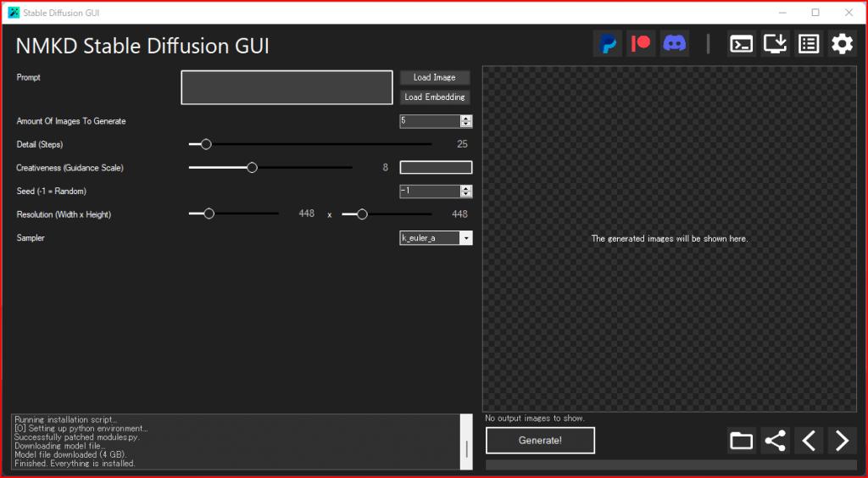Screen dimensions: 868x478
Task: Click the Load Image button
Action: [x=435, y=77]
